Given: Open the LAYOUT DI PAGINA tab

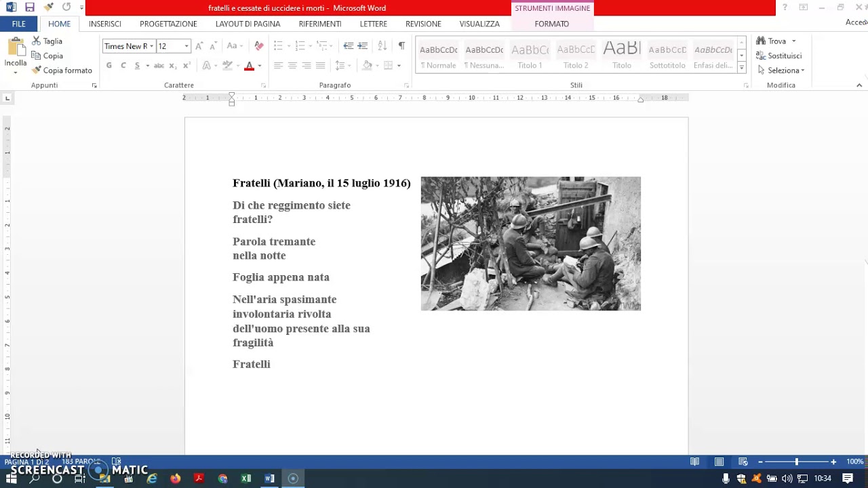Looking at the screenshot, I should 248,24.
